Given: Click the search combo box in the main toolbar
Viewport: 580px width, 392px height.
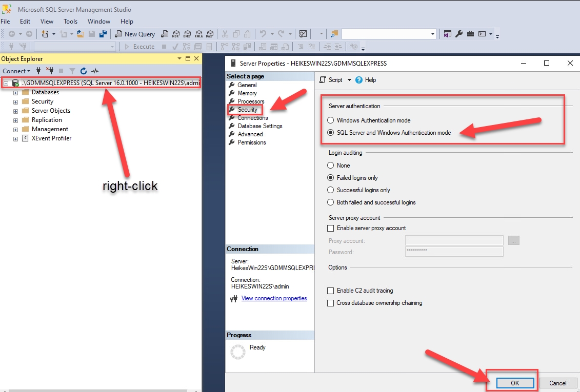Looking at the screenshot, I should click(389, 34).
